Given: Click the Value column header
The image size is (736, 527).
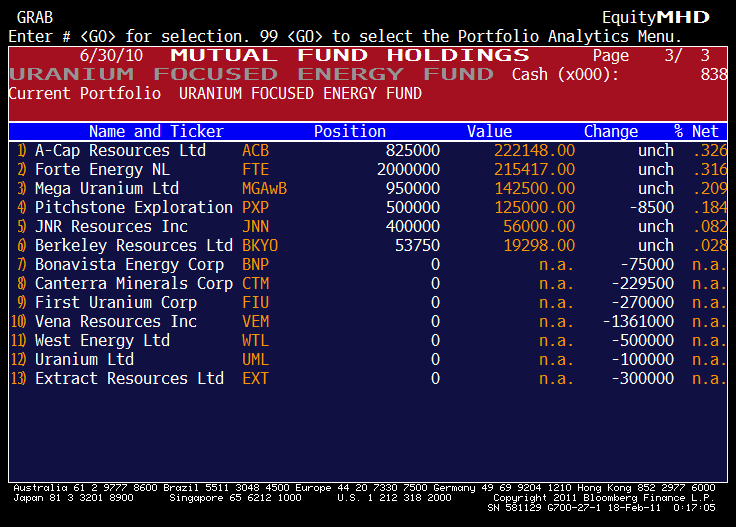Looking at the screenshot, I should pyautogui.click(x=490, y=131).
